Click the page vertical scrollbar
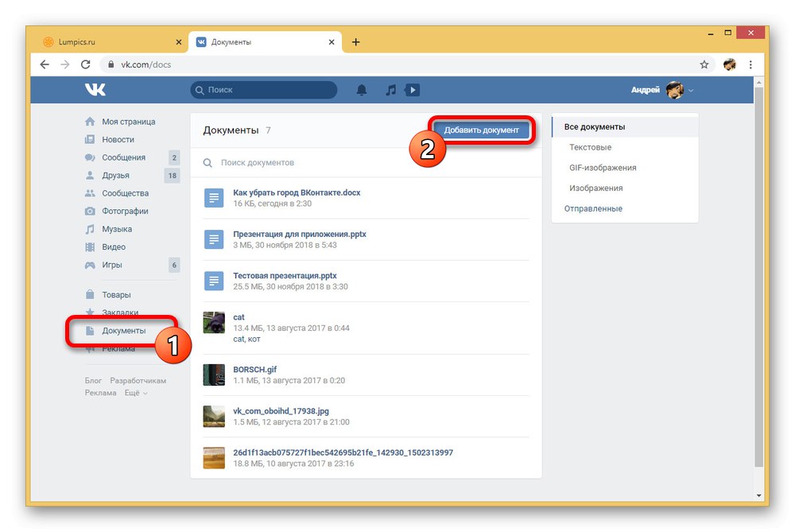 click(x=758, y=277)
